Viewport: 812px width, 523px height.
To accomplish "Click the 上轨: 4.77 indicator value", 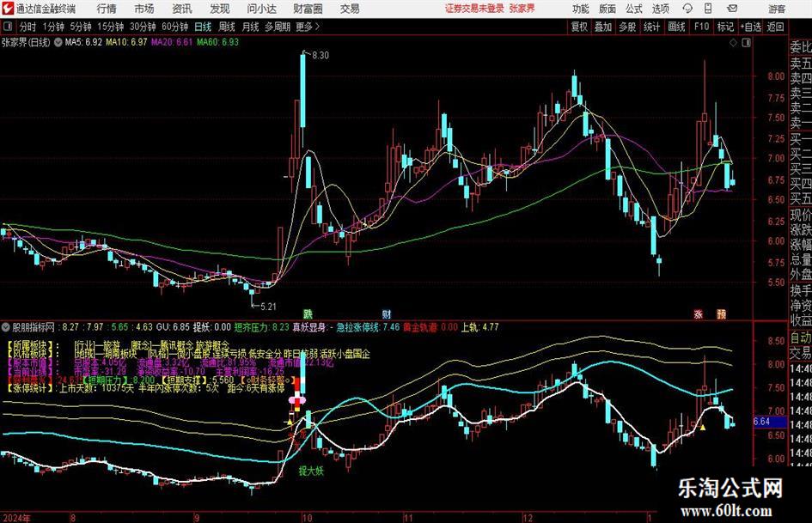I will [480, 327].
